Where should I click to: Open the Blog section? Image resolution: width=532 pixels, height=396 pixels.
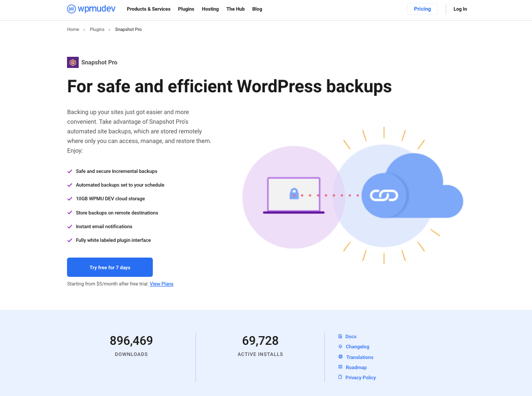pyautogui.click(x=257, y=9)
